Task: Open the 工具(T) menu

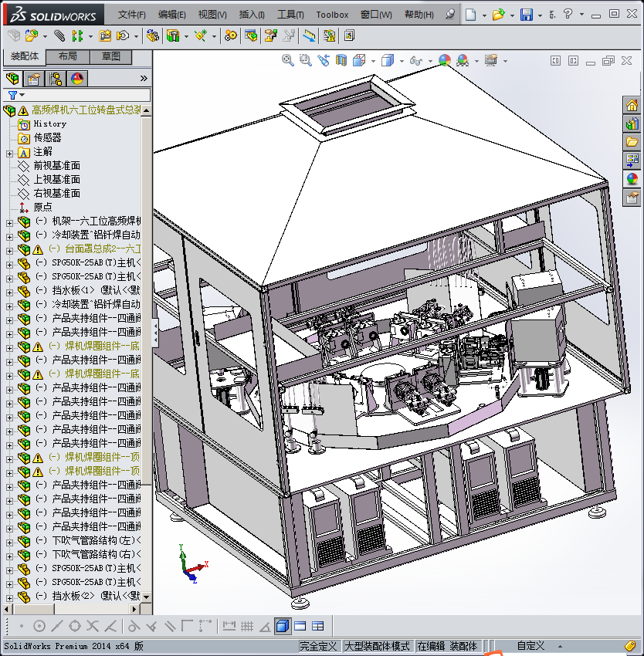Action: tap(290, 15)
